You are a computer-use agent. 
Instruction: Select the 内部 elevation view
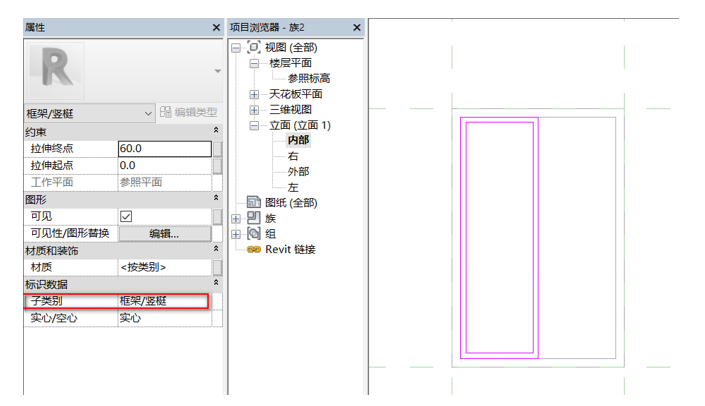point(299,140)
